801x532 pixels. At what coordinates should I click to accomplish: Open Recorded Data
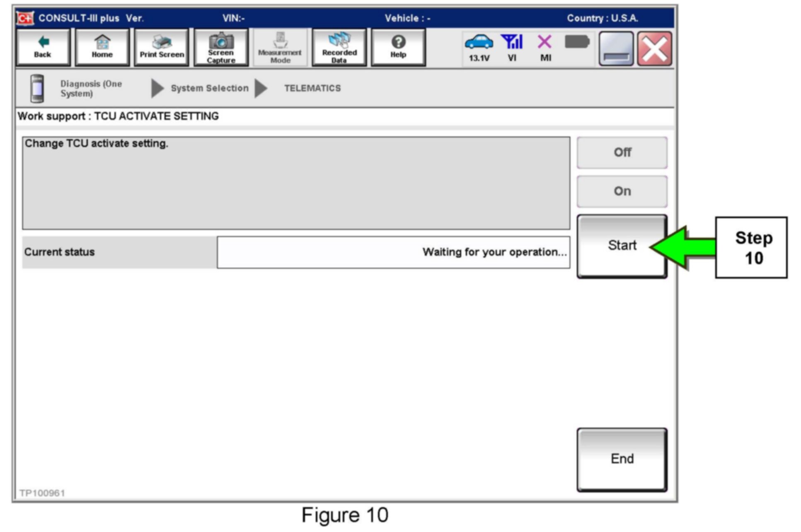coord(339,47)
